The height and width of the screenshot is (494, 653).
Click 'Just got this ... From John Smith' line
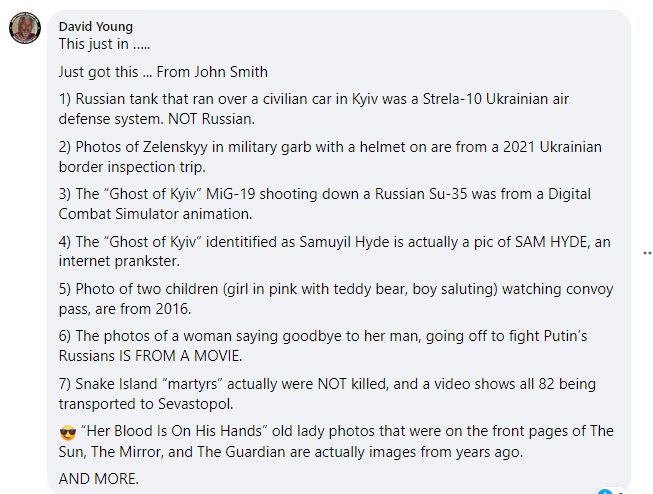pos(163,72)
